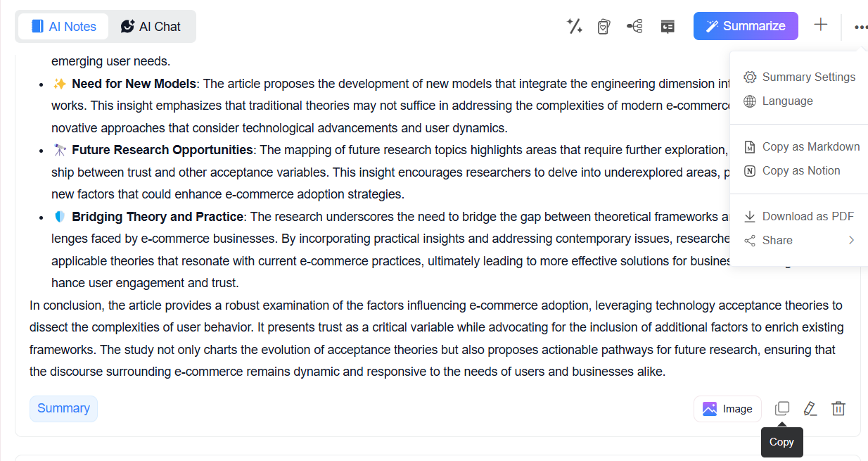The image size is (868, 461).
Task: Open the flashcards icon in toolbar
Action: tap(604, 26)
